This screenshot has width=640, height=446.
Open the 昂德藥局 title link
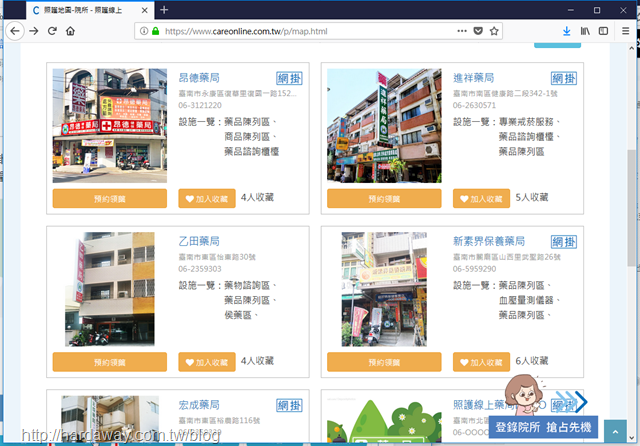199,78
